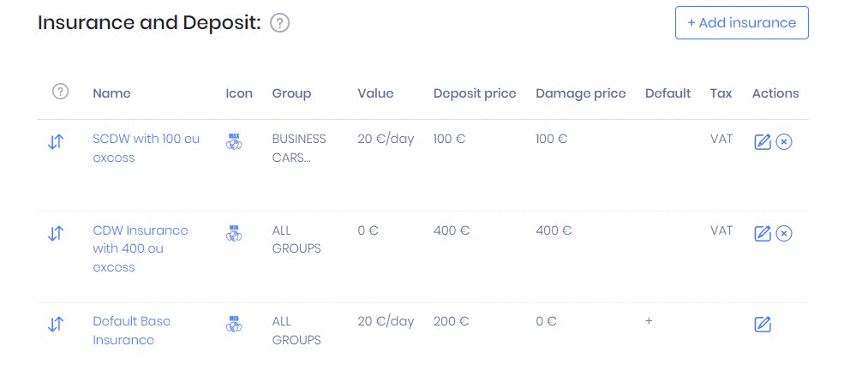This screenshot has height=382, width=868.
Task: Click the default plus mark in Default Base row
Action: [x=649, y=320]
